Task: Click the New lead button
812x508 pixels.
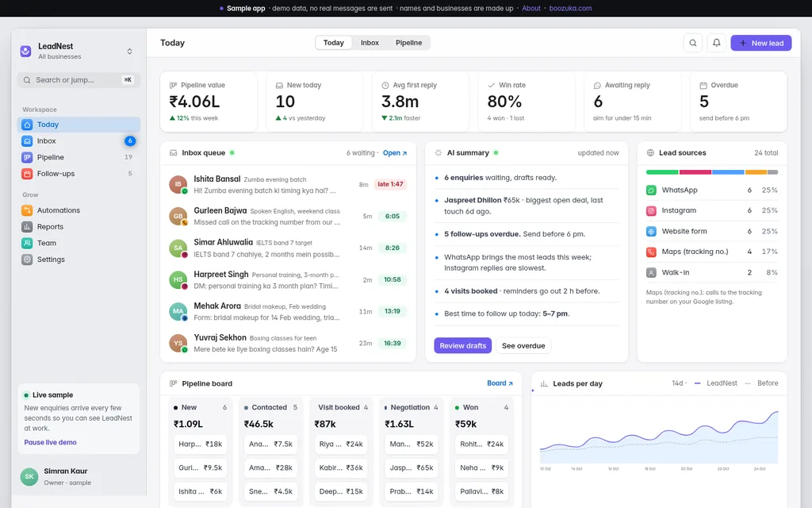Action: [760, 43]
